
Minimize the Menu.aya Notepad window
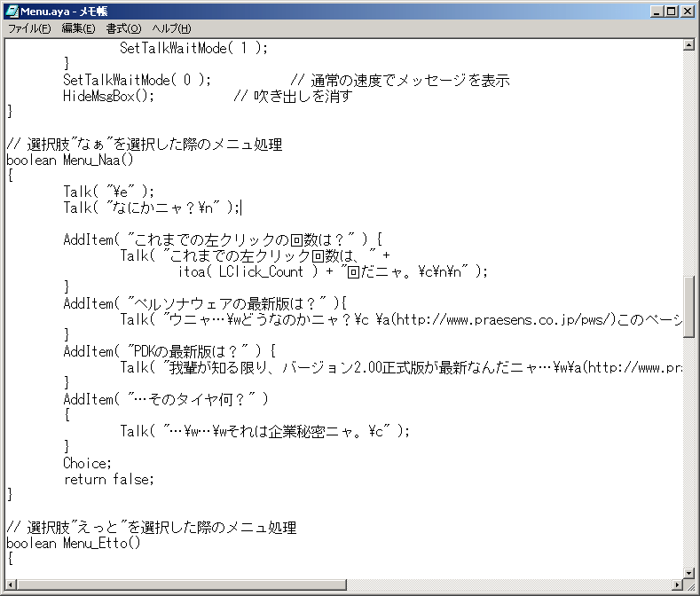(656, 12)
